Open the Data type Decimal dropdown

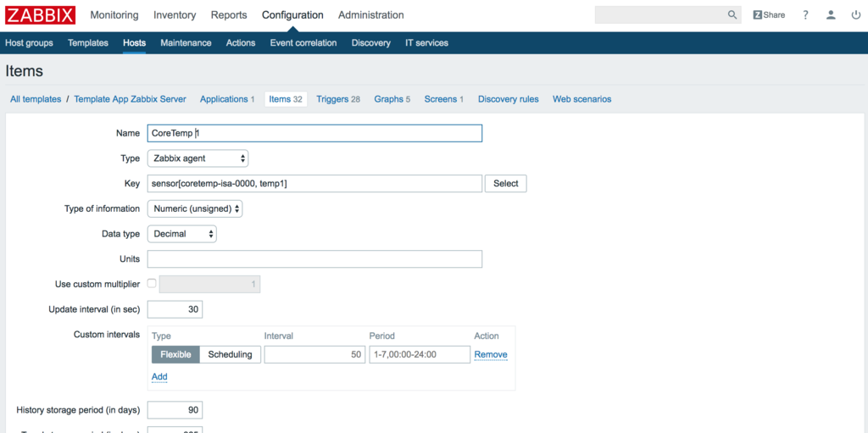[x=181, y=234]
